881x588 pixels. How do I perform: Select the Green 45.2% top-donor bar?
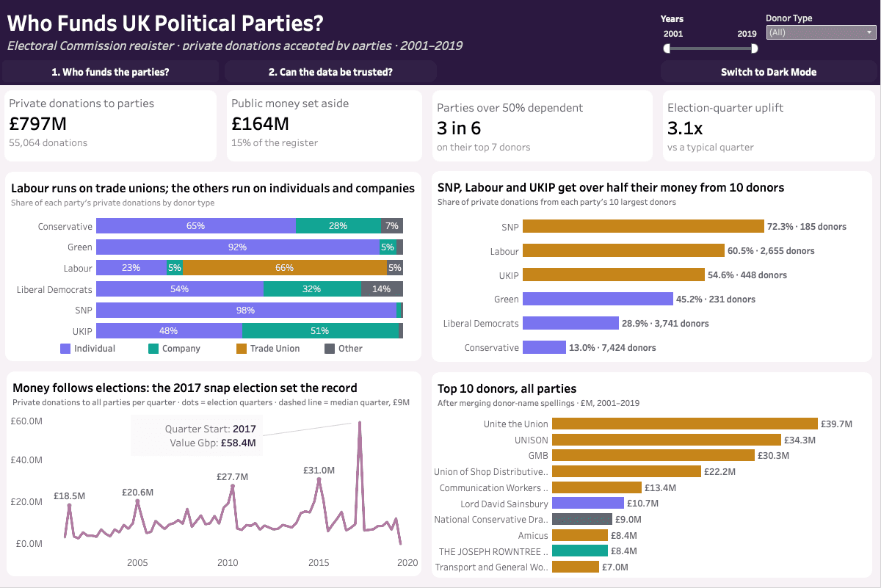(x=598, y=299)
